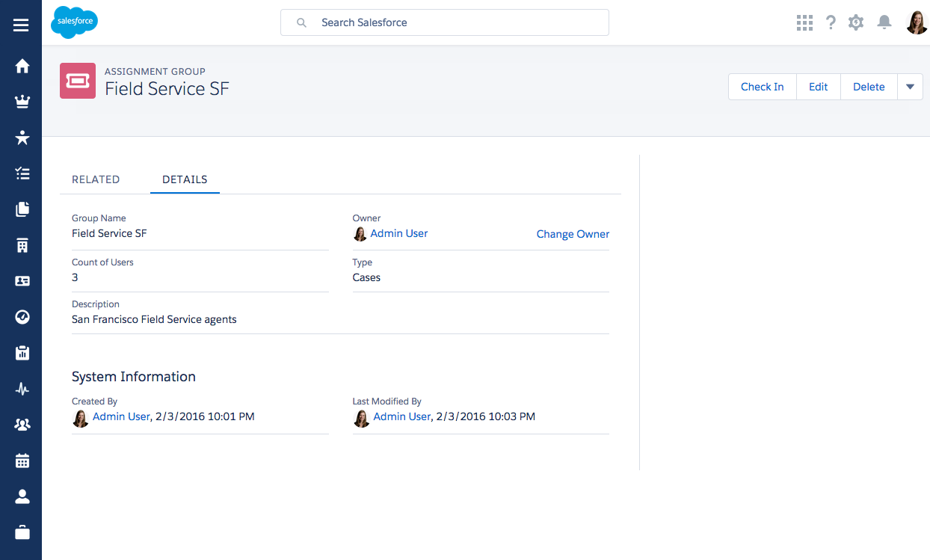Open Dashboards gauge icon in sidebar
The height and width of the screenshot is (560, 930).
click(x=22, y=317)
